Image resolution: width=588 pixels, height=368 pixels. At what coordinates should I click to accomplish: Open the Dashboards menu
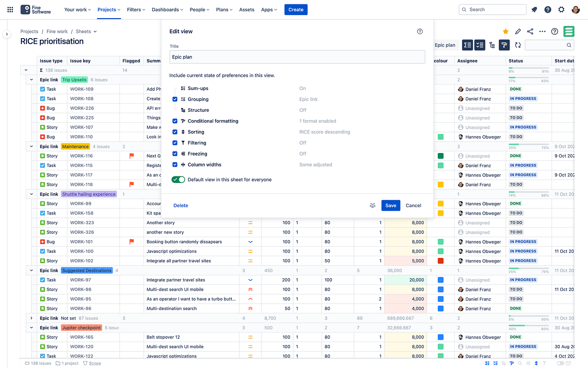pos(167,9)
